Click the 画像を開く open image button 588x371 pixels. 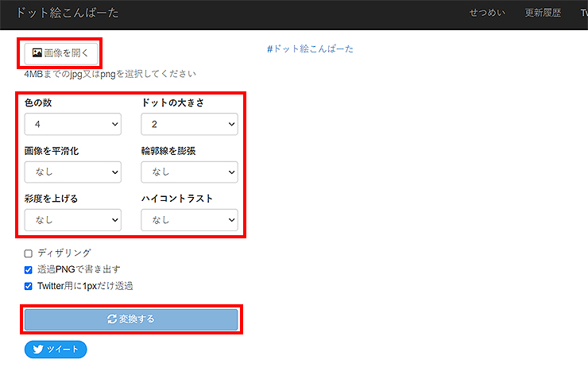[x=60, y=53]
